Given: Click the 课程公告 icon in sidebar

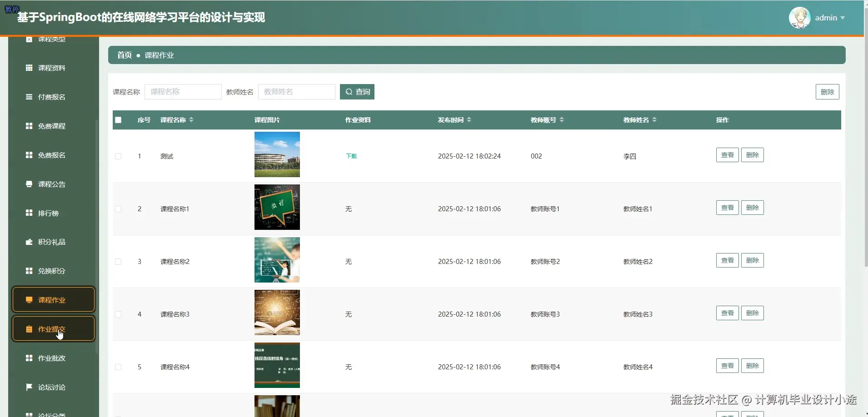Looking at the screenshot, I should tap(29, 184).
